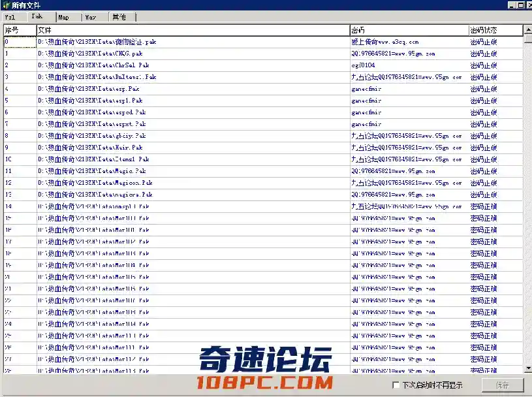Select the ChrSel.Pak file entry
The width and height of the screenshot is (532, 397).
point(193,65)
